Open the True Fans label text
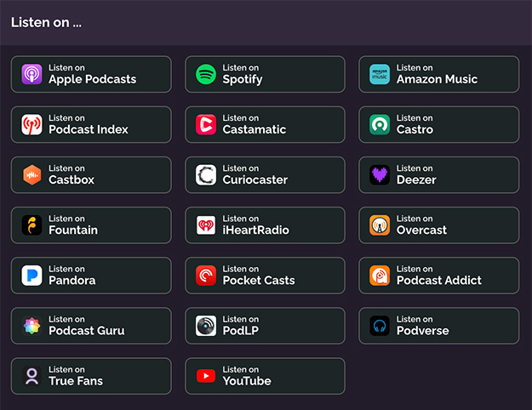 point(76,381)
